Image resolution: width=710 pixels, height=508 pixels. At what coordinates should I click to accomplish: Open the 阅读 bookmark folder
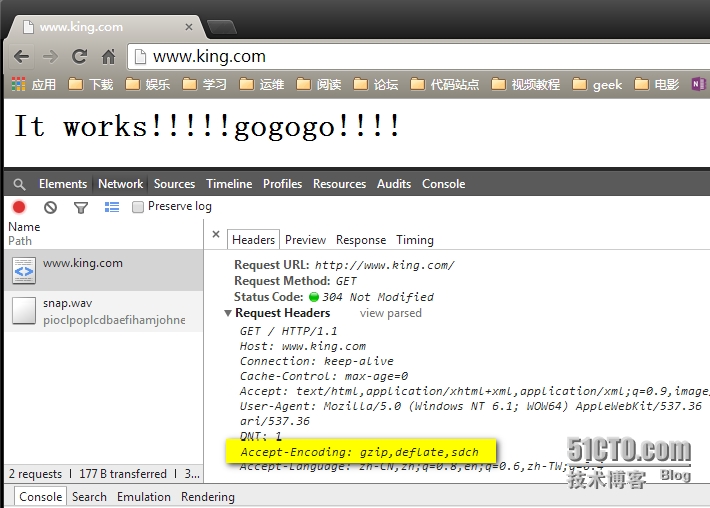[x=318, y=84]
